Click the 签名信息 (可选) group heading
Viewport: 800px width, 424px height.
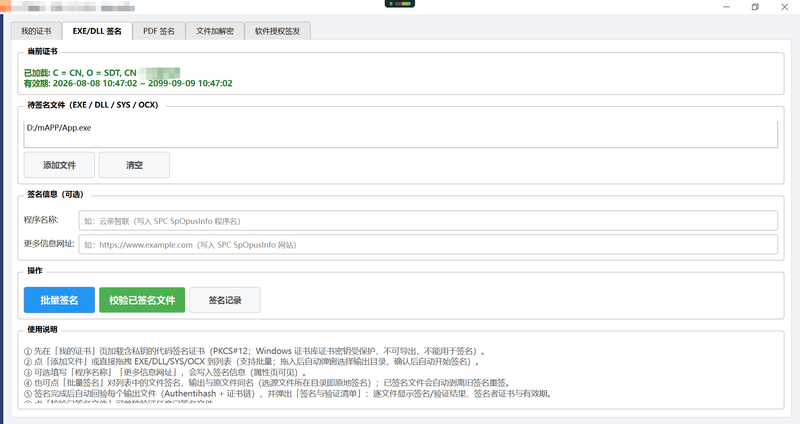point(55,194)
